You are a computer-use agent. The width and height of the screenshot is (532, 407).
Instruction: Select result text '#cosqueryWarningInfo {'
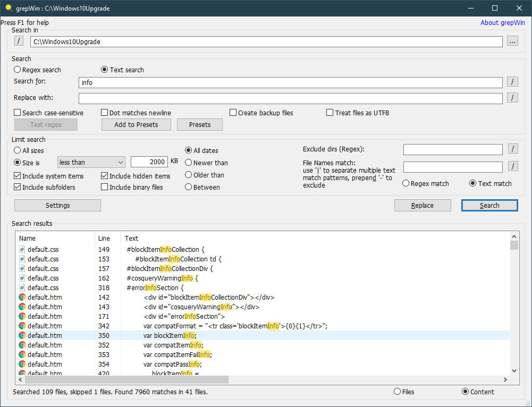162,278
